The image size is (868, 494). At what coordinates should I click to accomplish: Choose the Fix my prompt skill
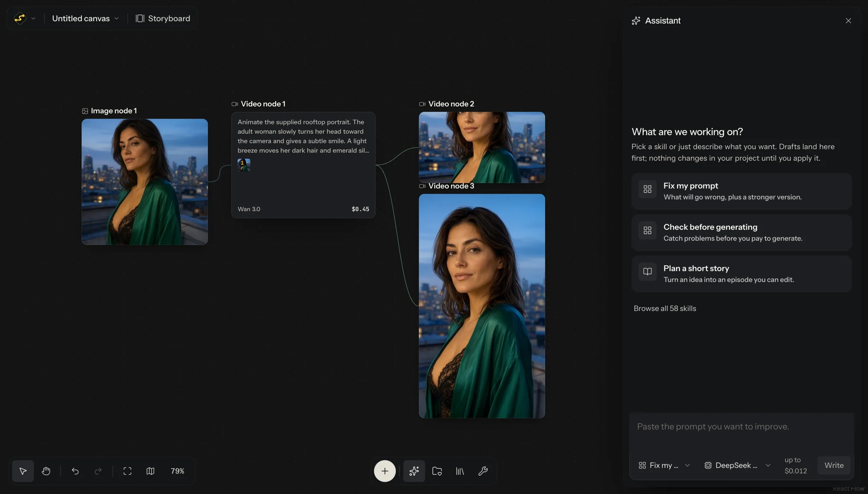741,191
